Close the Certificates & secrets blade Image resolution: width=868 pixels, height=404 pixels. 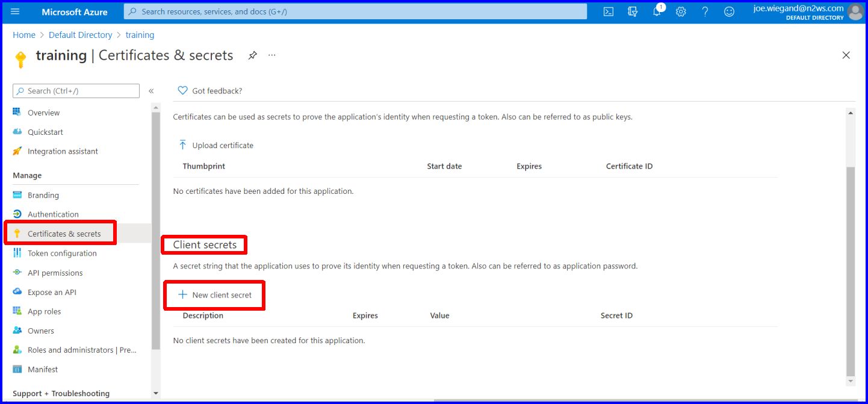point(846,55)
